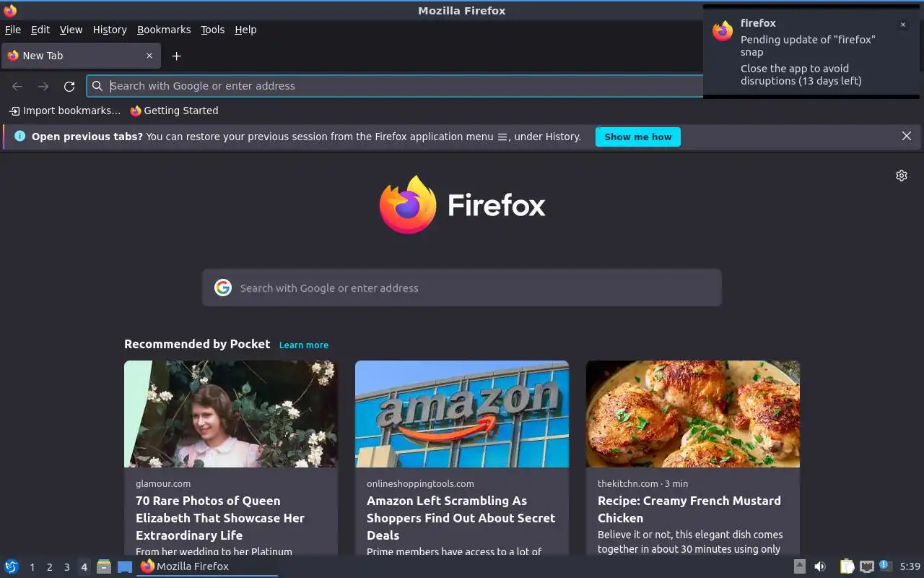Click the search magnifier icon in address bar
Screen dimensions: 924x578
97,86
